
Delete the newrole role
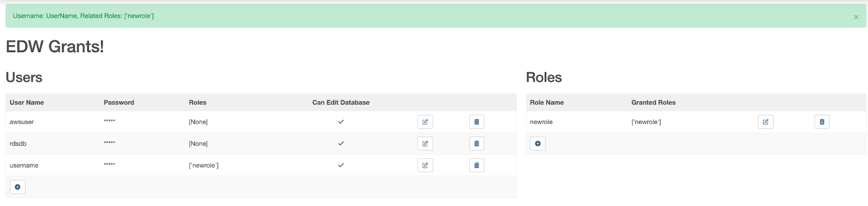tap(822, 122)
